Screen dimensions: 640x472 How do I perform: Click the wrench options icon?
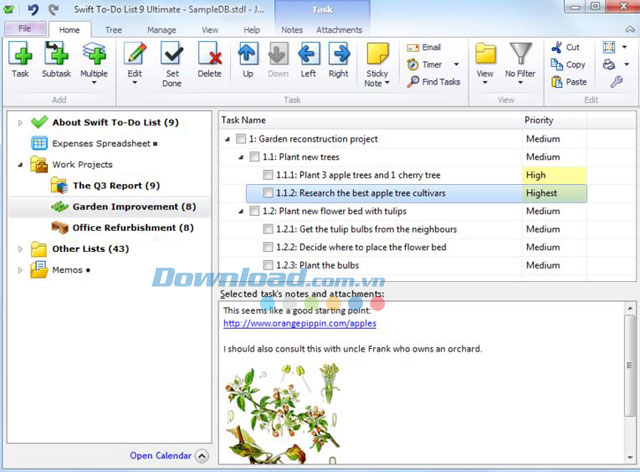pyautogui.click(x=616, y=82)
